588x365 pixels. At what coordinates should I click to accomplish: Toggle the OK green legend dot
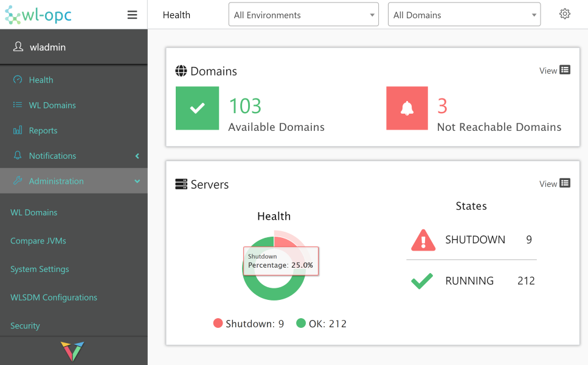(301, 323)
